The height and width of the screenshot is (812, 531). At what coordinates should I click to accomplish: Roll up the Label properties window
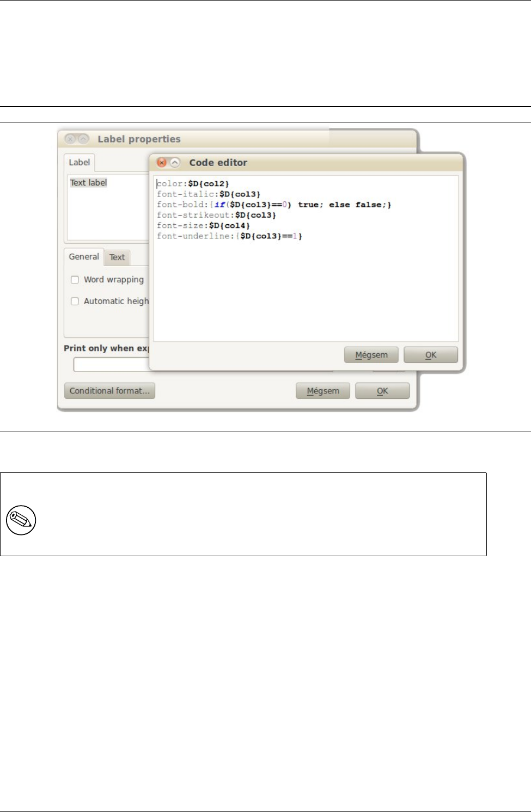pos(83,139)
